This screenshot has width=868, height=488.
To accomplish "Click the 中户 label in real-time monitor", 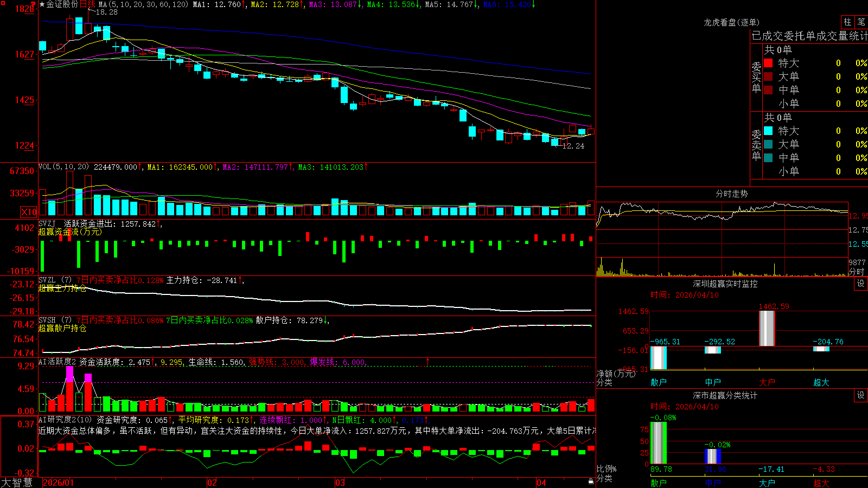I will pyautogui.click(x=713, y=382).
